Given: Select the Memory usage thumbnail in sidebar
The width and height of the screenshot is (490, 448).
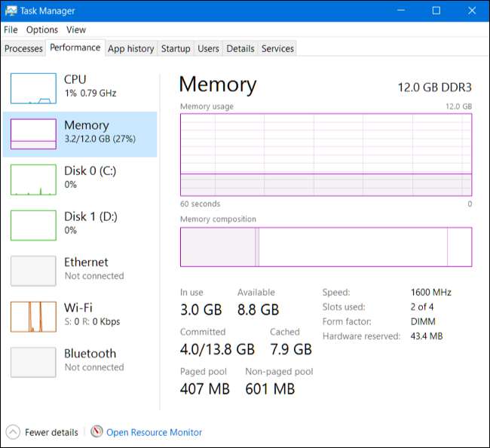Looking at the screenshot, I should [33, 134].
